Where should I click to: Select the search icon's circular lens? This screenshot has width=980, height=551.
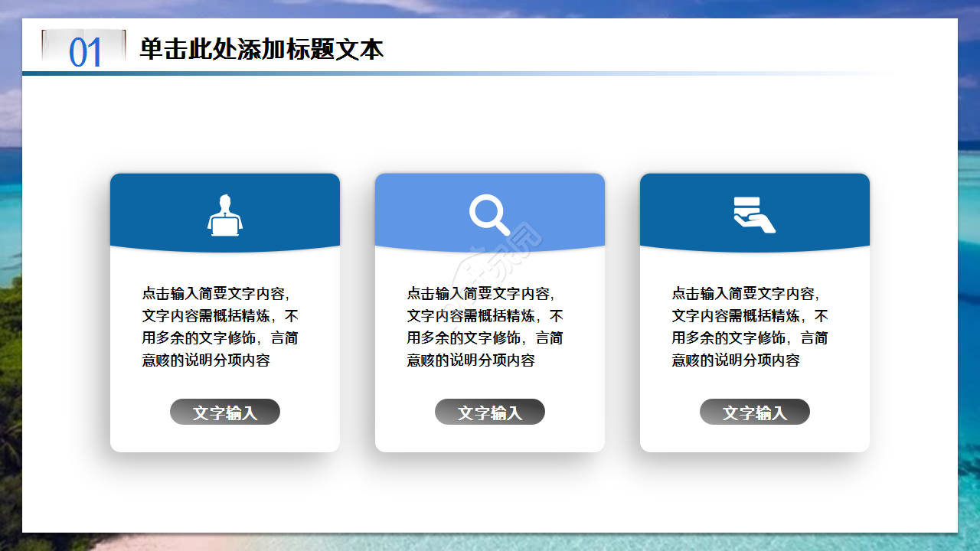tap(486, 208)
